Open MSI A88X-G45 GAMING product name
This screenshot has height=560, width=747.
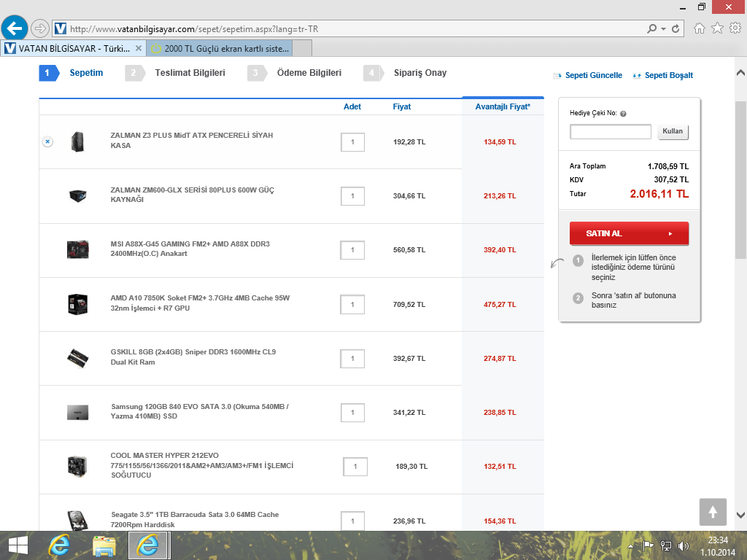190,249
